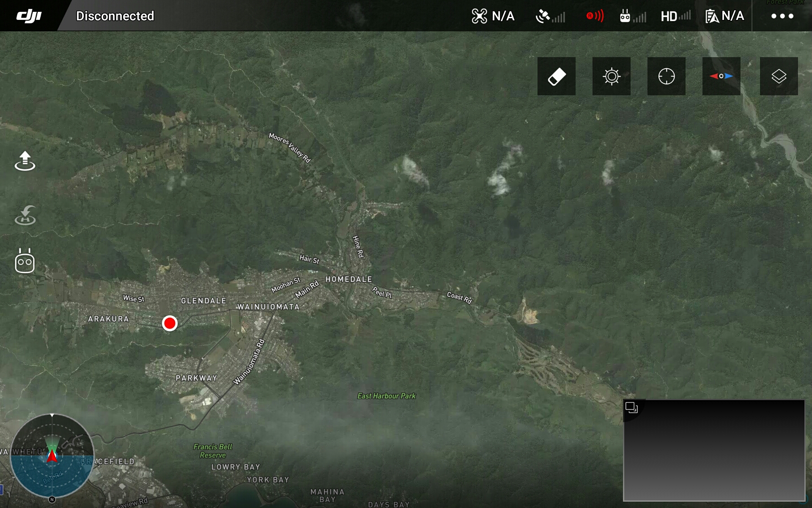Tap the auto takeoff icon
The image size is (812, 508).
pyautogui.click(x=25, y=161)
